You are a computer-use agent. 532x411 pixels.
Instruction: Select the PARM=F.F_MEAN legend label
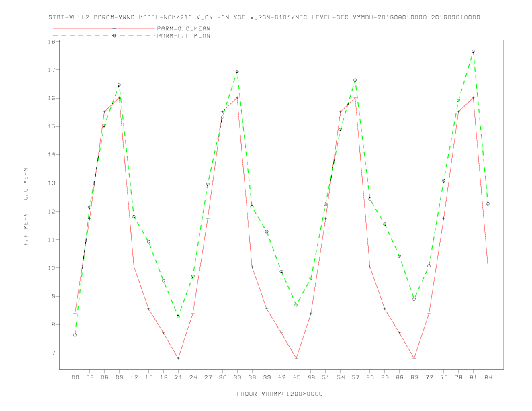183,36
